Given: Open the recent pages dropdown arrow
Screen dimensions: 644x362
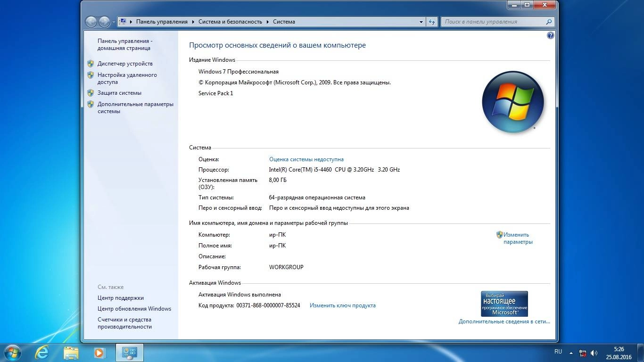Looking at the screenshot, I should (114, 22).
